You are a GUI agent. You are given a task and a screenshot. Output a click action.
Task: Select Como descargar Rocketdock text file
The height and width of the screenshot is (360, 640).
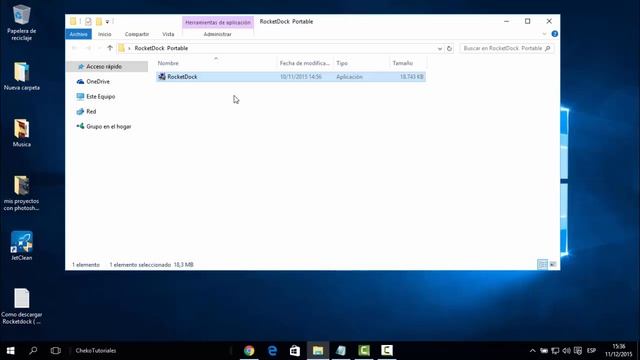pyautogui.click(x=22, y=307)
